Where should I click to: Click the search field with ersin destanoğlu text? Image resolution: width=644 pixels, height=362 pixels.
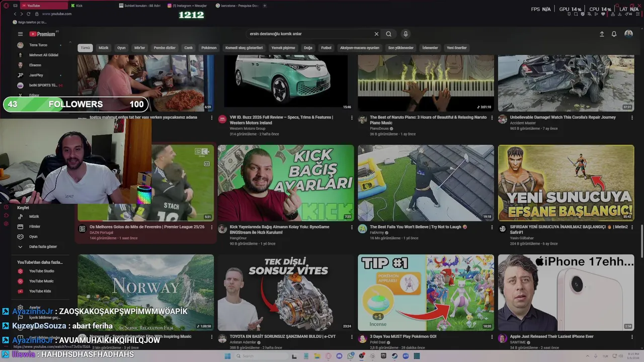pyautogui.click(x=309, y=34)
